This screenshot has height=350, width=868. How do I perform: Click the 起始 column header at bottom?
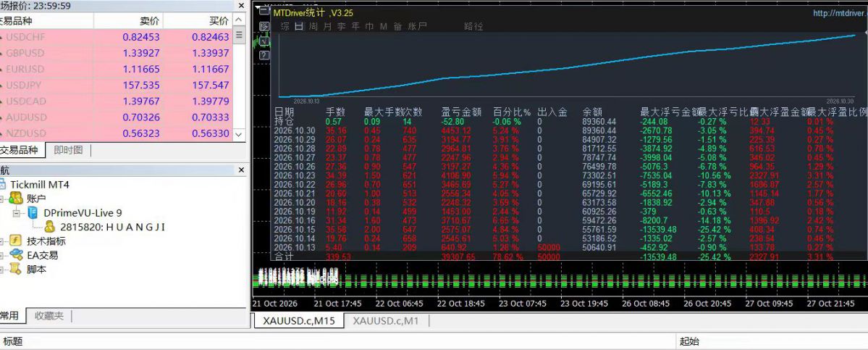[689, 342]
